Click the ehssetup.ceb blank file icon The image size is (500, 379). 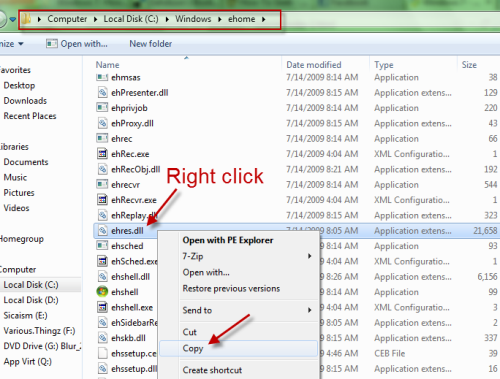pos(102,353)
